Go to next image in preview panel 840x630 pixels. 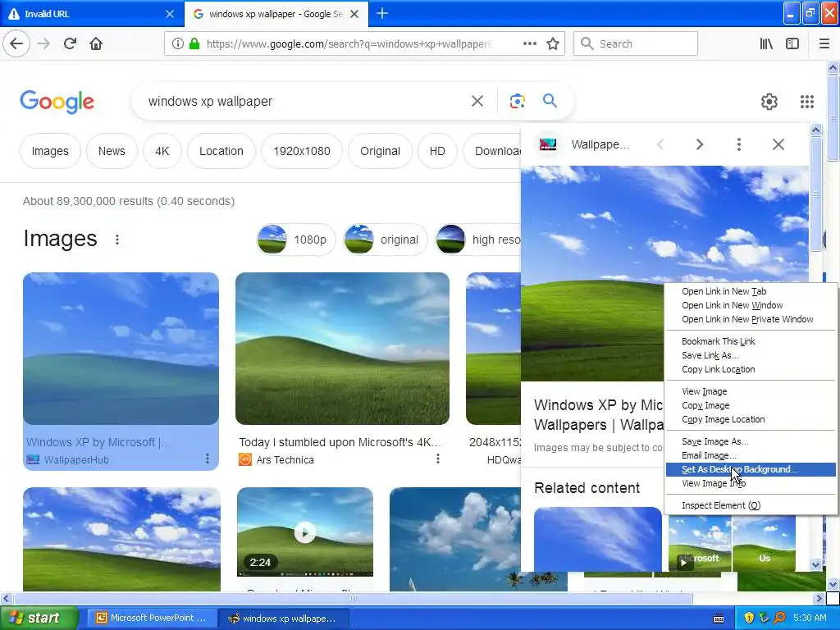[699, 144]
